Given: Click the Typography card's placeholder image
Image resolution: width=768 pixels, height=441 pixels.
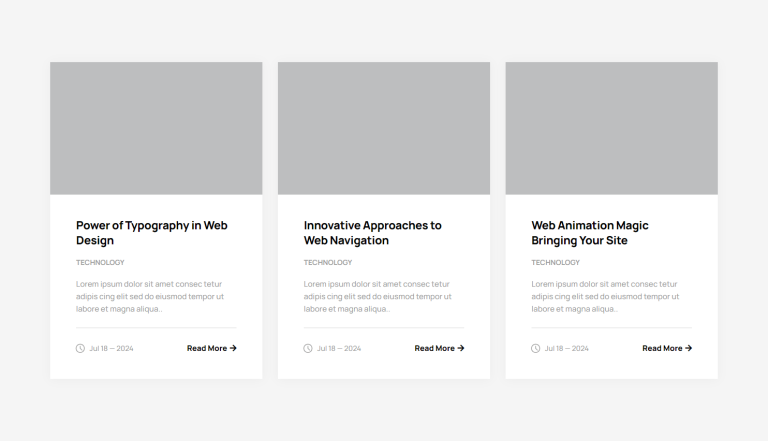Looking at the screenshot, I should tap(156, 128).
